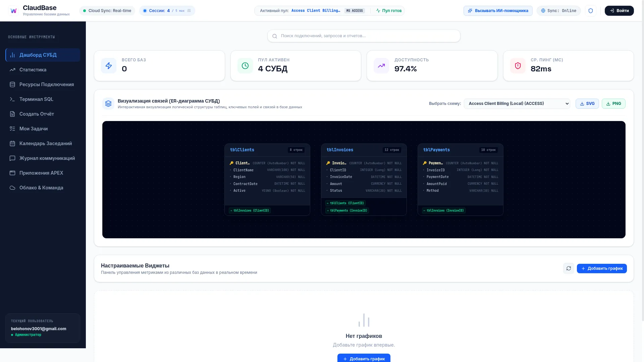Open Терминал SQL section
This screenshot has width=644, height=362.
tap(43, 99)
